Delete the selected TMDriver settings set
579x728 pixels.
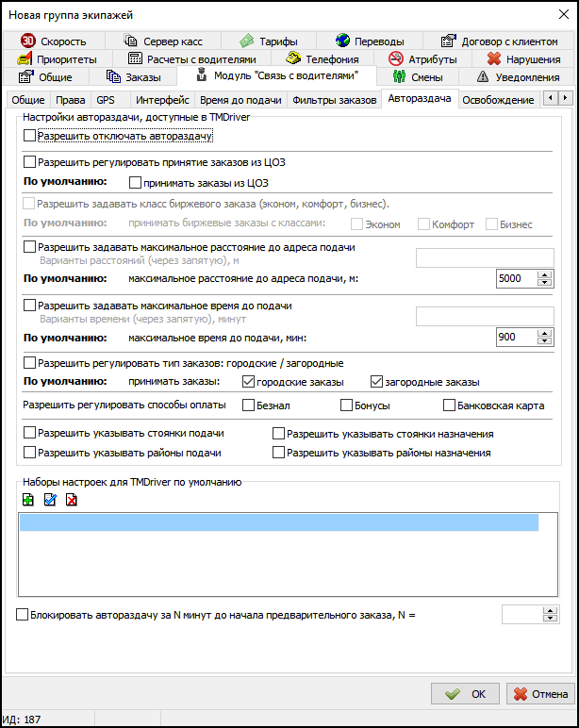coord(72,500)
